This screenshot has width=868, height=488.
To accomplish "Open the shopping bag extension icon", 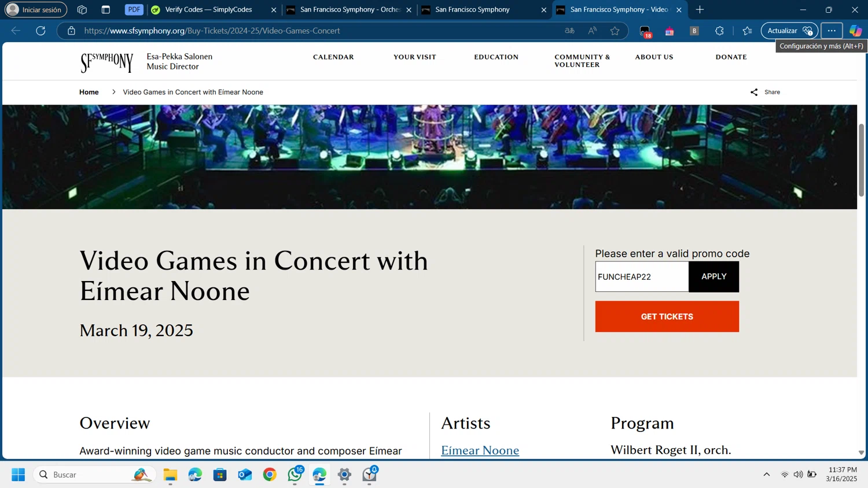I will point(670,31).
